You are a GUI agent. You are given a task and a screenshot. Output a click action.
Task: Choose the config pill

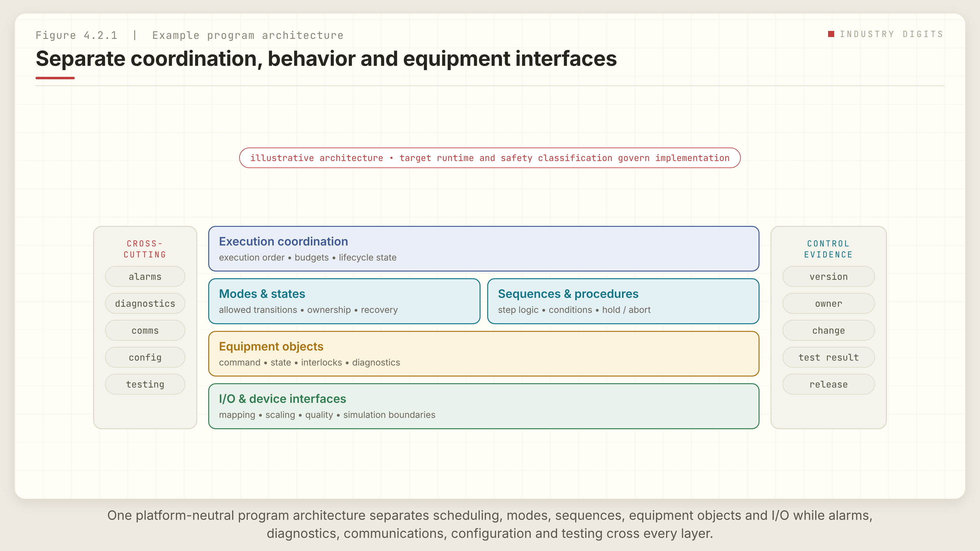145,358
